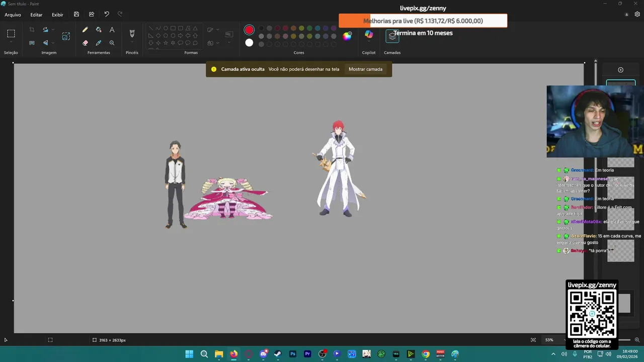Click the Crop image icon
This screenshot has width=644, height=362.
[x=32, y=30]
